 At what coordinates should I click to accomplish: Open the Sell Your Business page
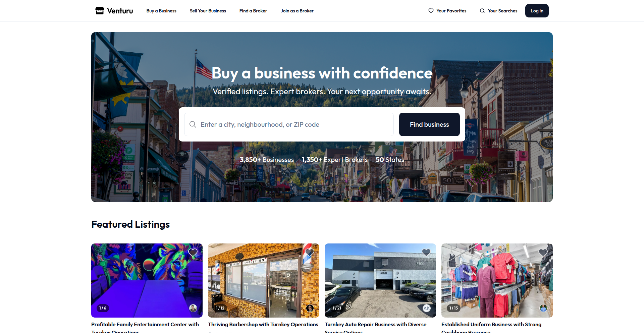(x=208, y=11)
